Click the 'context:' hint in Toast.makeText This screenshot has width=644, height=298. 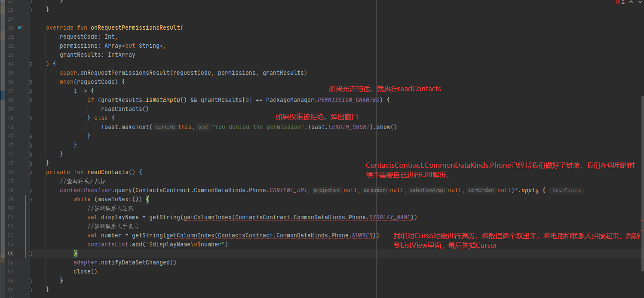click(x=165, y=127)
